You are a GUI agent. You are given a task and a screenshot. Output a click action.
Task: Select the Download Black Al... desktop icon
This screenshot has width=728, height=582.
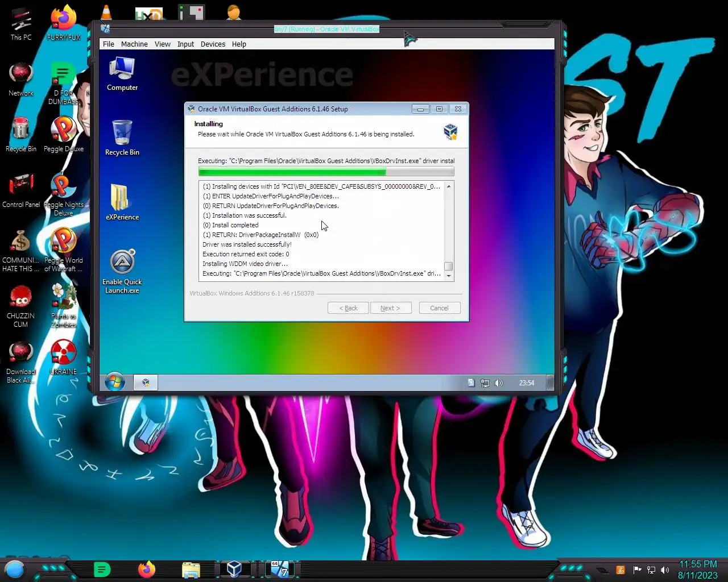[21, 362]
